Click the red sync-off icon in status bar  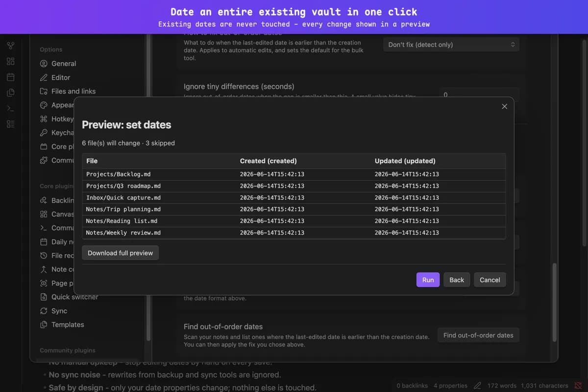578,386
